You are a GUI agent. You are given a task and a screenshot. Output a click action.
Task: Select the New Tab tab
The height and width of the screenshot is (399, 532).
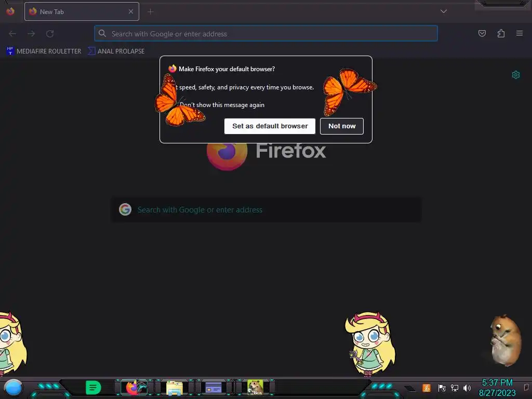[82, 11]
